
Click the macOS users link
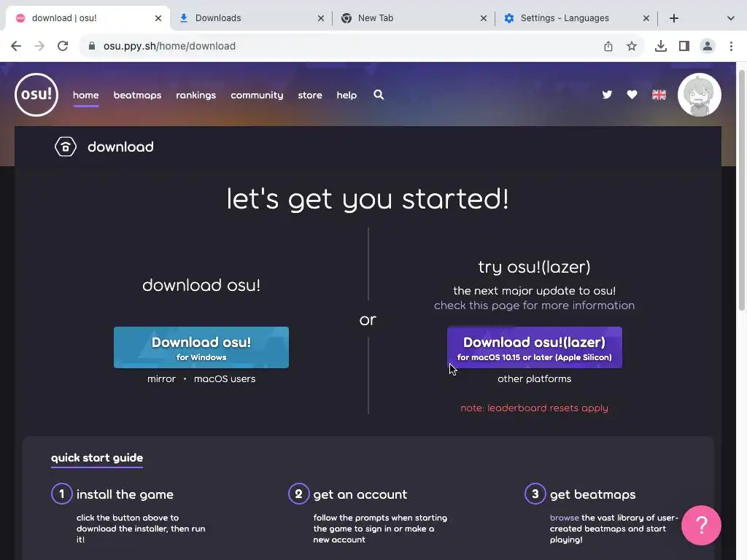(225, 378)
